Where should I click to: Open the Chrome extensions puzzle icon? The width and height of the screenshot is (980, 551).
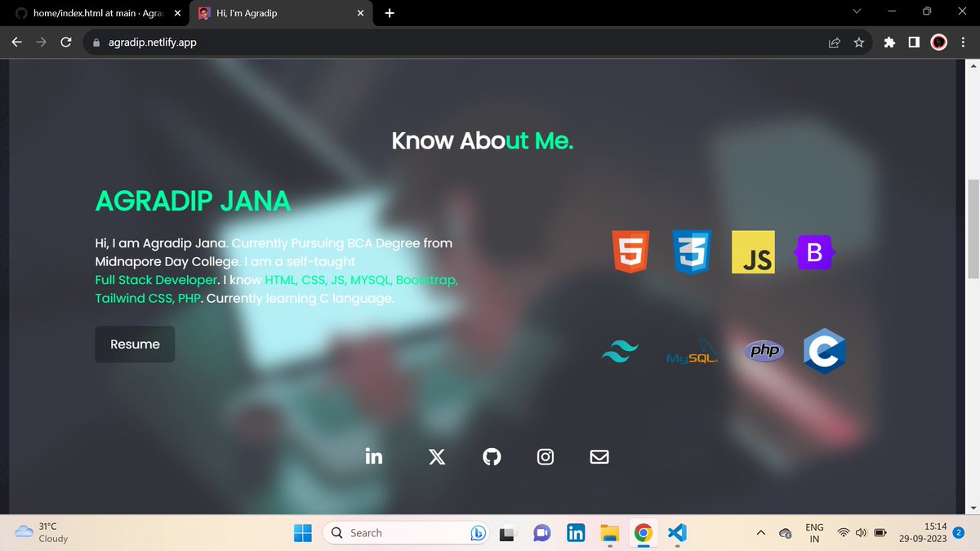pos(889,42)
